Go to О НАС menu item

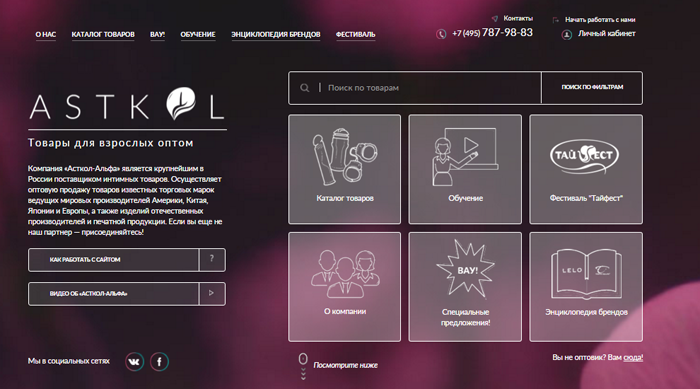[46, 34]
